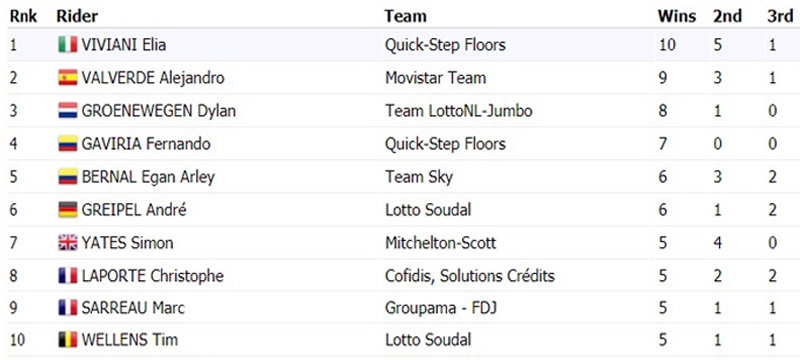Viewport: 800px width, 360px height.
Task: Open rider BERNAL Egan Arley
Action: tap(148, 177)
